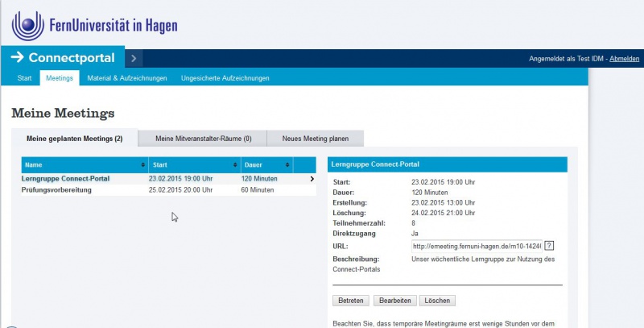Open the Neues Meeting planen tab
This screenshot has width=644, height=328.
click(x=316, y=139)
